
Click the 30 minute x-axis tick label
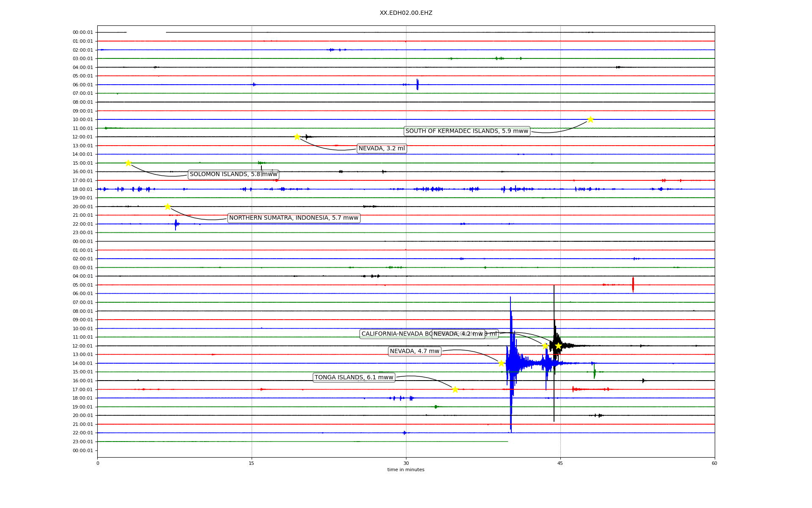(406, 463)
